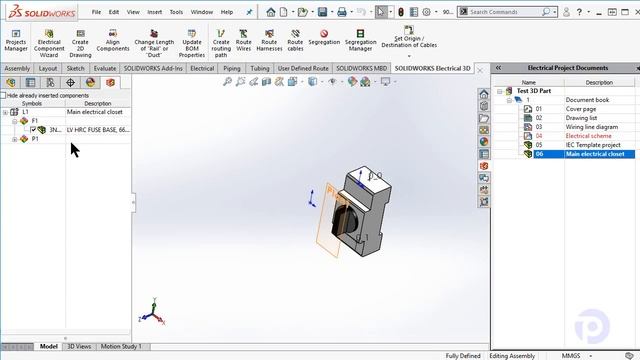Collapse the Electrical Project Documents pane

(498, 68)
